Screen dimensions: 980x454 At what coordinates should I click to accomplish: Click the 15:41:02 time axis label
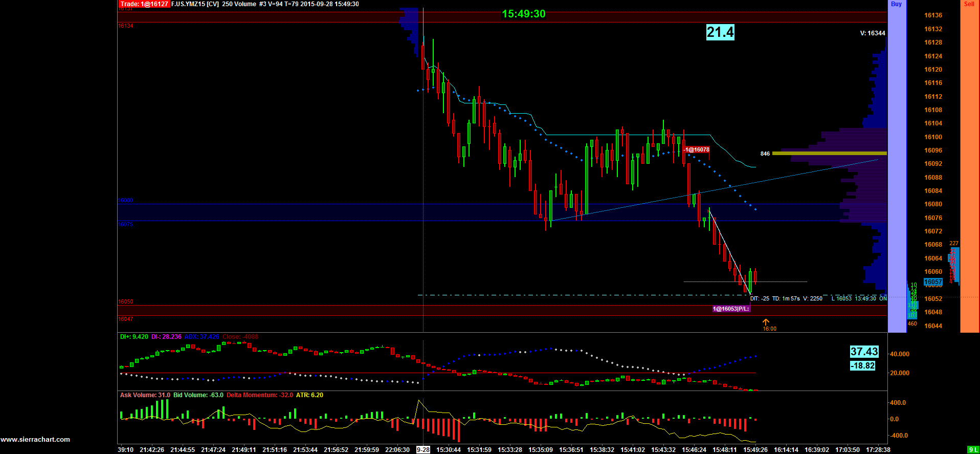coord(632,450)
